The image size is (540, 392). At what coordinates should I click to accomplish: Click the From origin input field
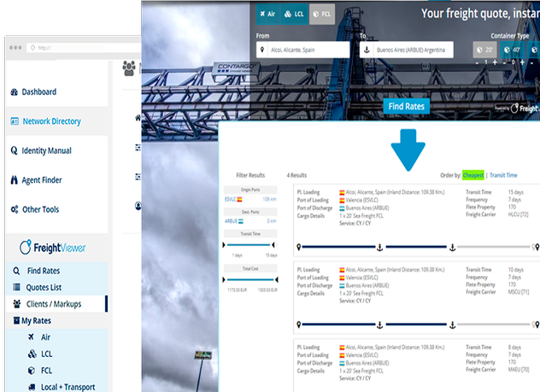click(x=303, y=50)
